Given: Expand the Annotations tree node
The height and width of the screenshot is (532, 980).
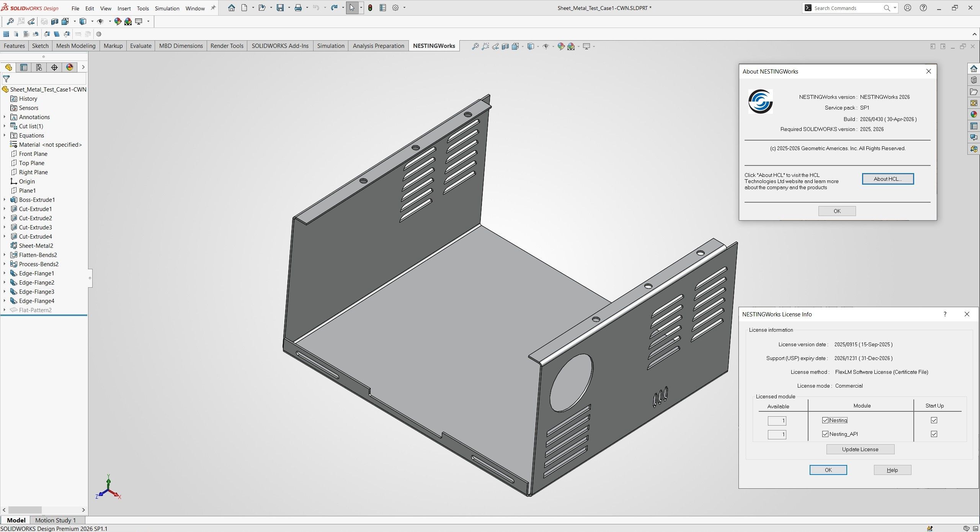Looking at the screenshot, I should click(5, 117).
